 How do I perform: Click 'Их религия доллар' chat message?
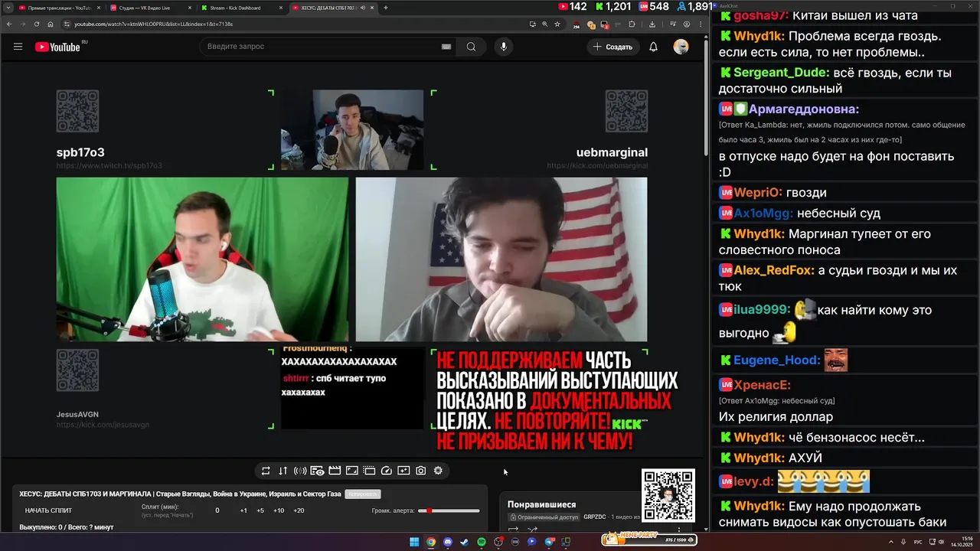pyautogui.click(x=776, y=417)
